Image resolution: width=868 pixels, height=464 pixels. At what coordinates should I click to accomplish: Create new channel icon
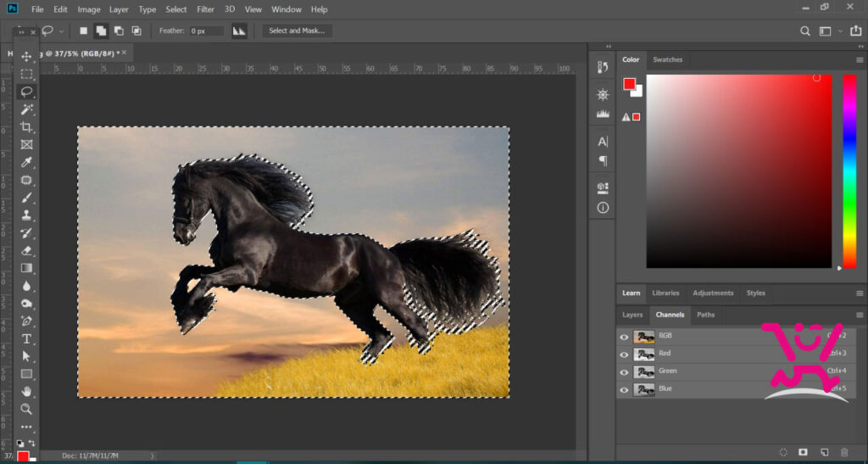[x=824, y=452]
